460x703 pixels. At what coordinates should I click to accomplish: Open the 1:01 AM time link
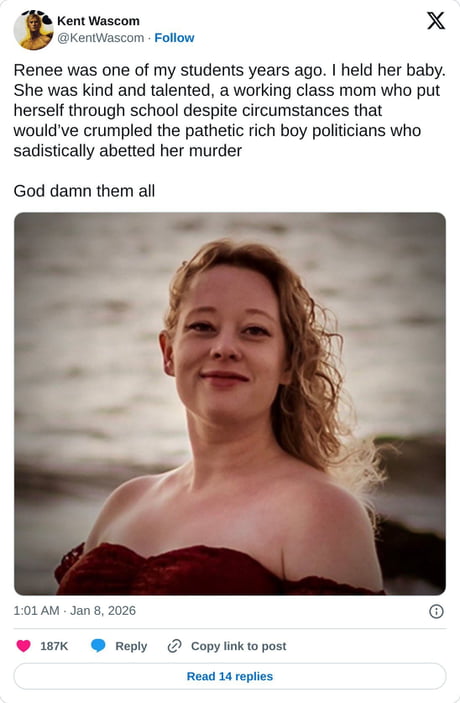pyautogui.click(x=36, y=611)
